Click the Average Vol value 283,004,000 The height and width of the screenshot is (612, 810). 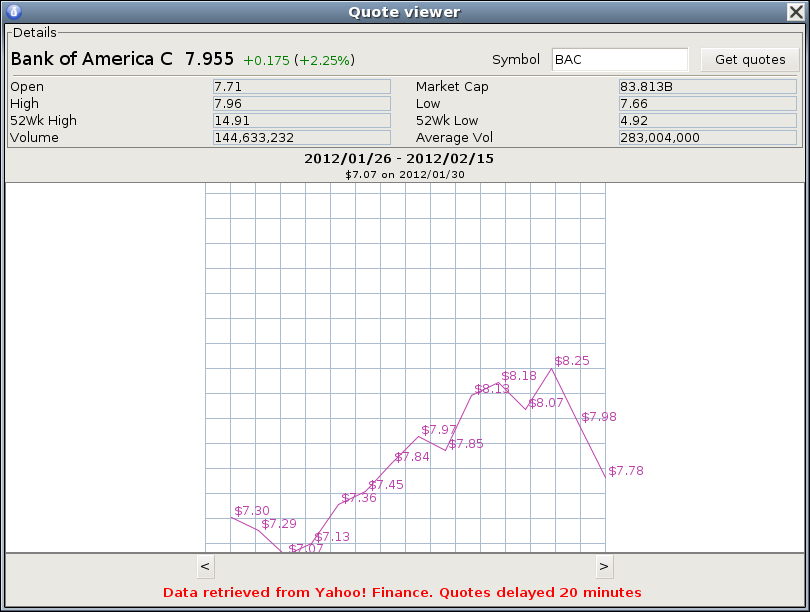(x=708, y=137)
